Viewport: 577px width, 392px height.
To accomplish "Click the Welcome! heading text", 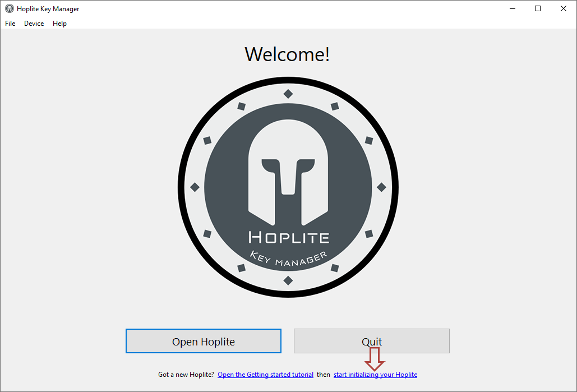I will pos(287,54).
